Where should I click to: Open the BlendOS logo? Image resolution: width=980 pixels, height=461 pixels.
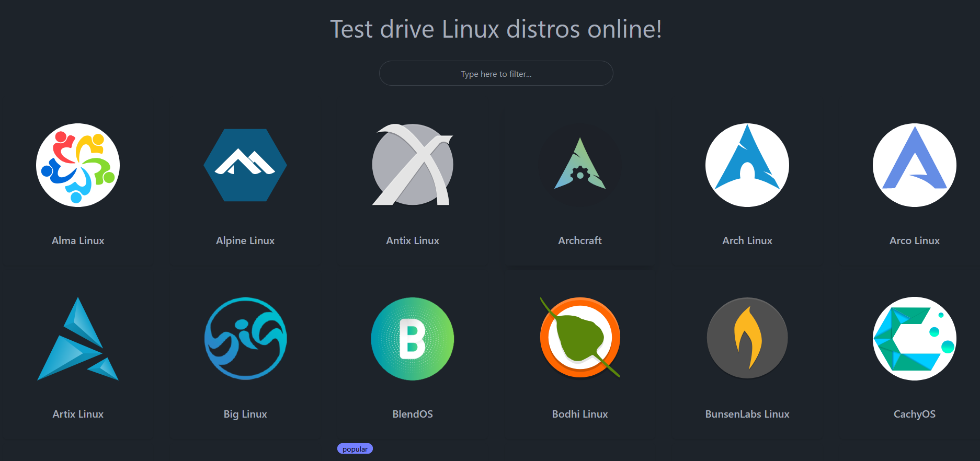pyautogui.click(x=413, y=339)
